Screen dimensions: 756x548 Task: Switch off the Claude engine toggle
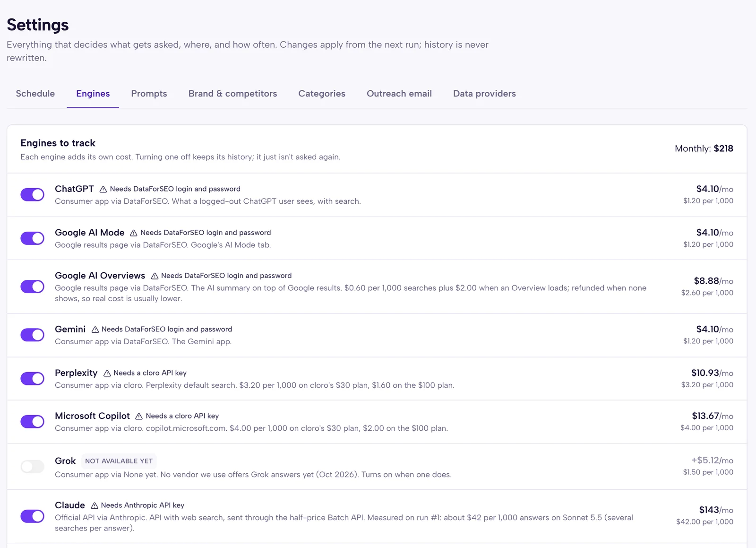pos(32,516)
